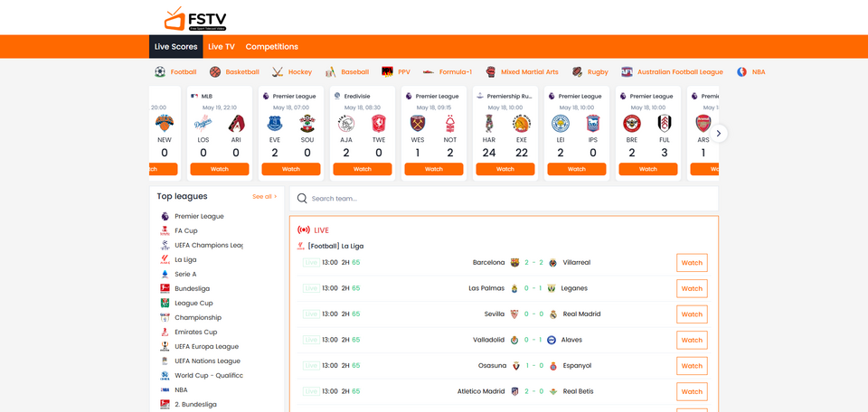The image size is (868, 412).
Task: Click the Real Betis crest in live list
Action: tap(552, 391)
